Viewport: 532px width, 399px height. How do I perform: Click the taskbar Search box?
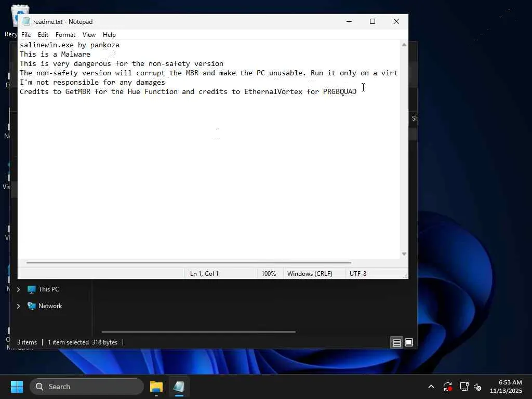(87, 387)
